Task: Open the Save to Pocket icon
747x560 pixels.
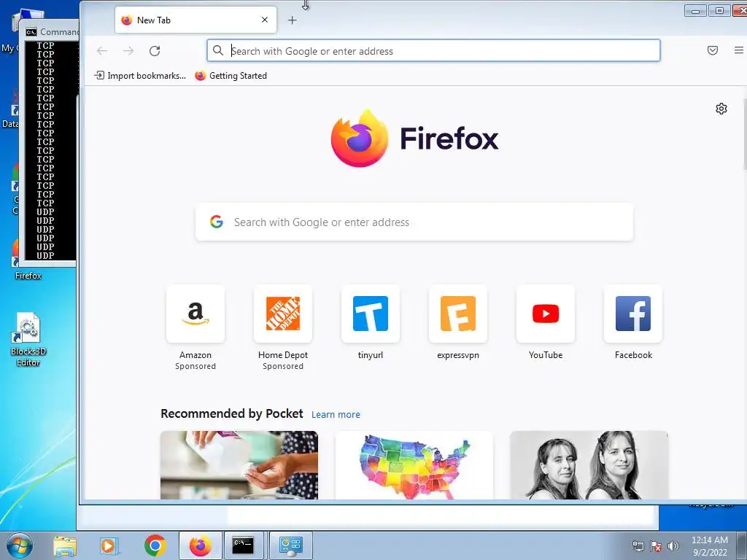Action: pos(712,50)
